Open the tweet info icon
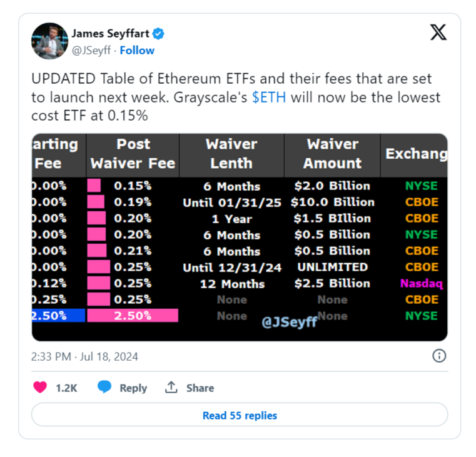Screen dimensions: 476x457 coord(440,356)
